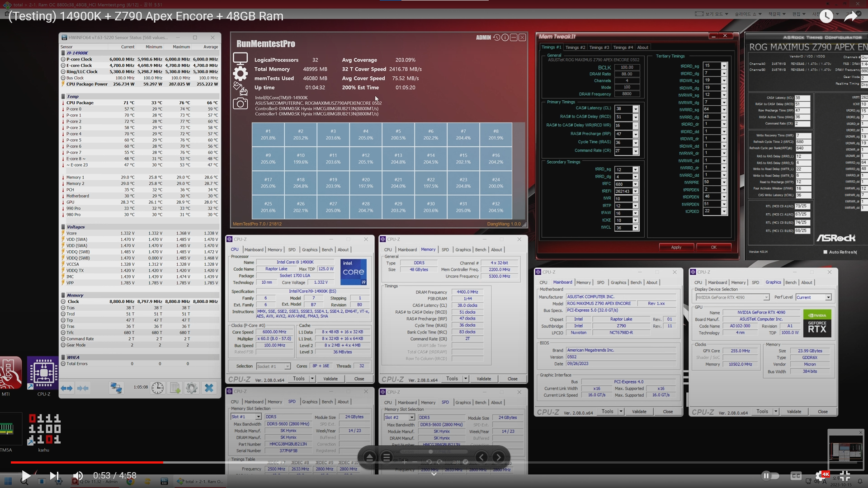This screenshot has height=488, width=868.
Task: Click the Watch Later clock icon
Action: pos(826,17)
